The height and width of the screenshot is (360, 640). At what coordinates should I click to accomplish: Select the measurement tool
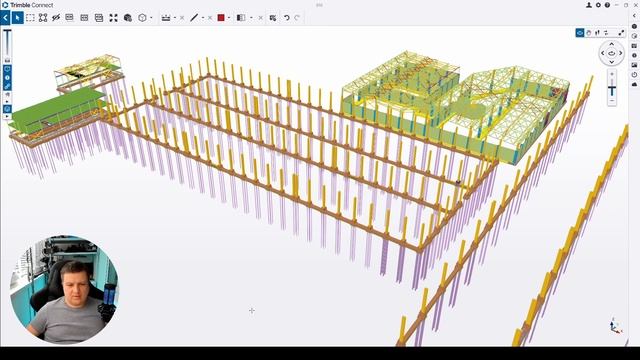pos(166,18)
